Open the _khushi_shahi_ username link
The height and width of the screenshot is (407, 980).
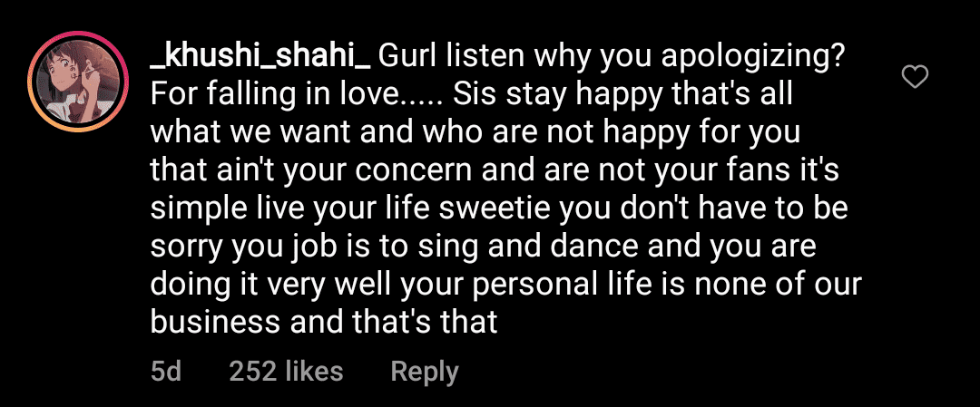click(260, 57)
